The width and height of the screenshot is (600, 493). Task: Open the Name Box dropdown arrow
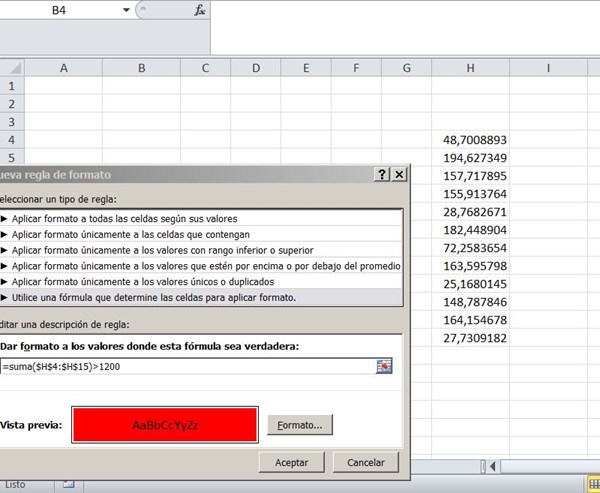[x=126, y=10]
